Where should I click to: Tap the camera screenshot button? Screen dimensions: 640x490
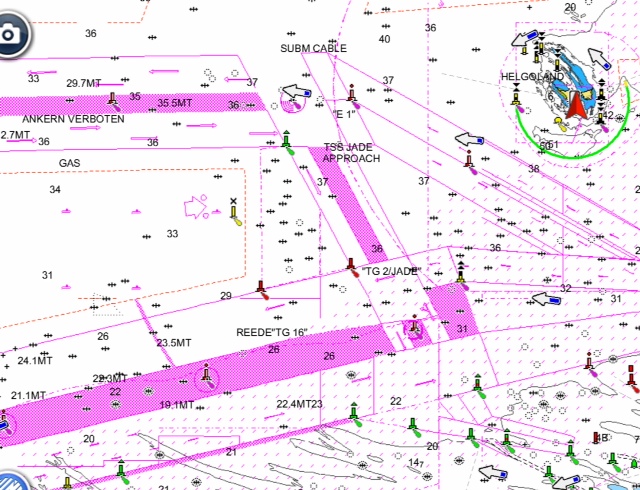click(x=11, y=33)
